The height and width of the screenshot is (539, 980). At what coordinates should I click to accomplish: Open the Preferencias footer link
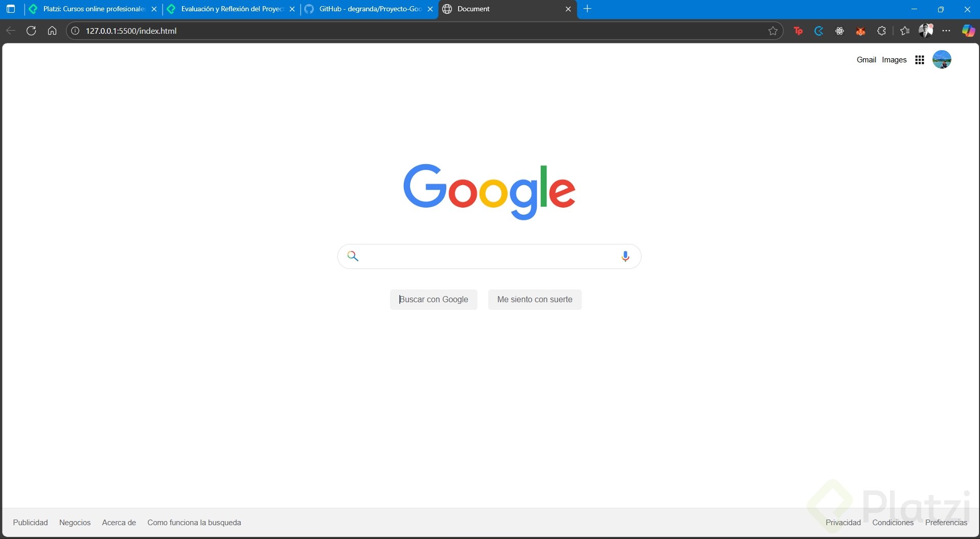click(946, 523)
